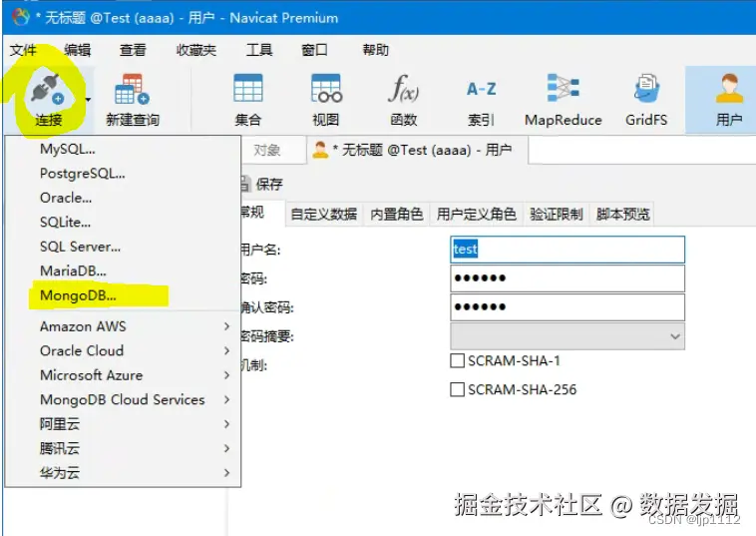
Task: Enable the SCRAM-SHA-1 checkbox
Action: pyautogui.click(x=457, y=361)
